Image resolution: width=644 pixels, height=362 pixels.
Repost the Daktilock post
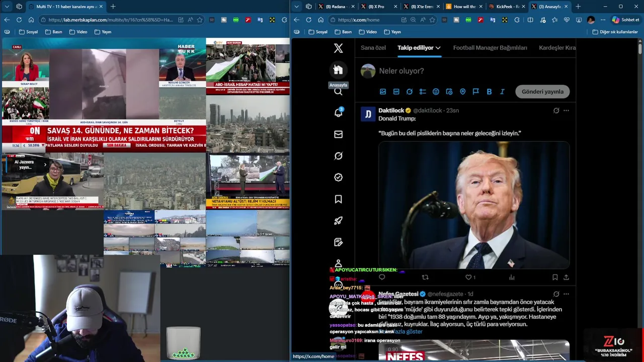[x=425, y=277]
